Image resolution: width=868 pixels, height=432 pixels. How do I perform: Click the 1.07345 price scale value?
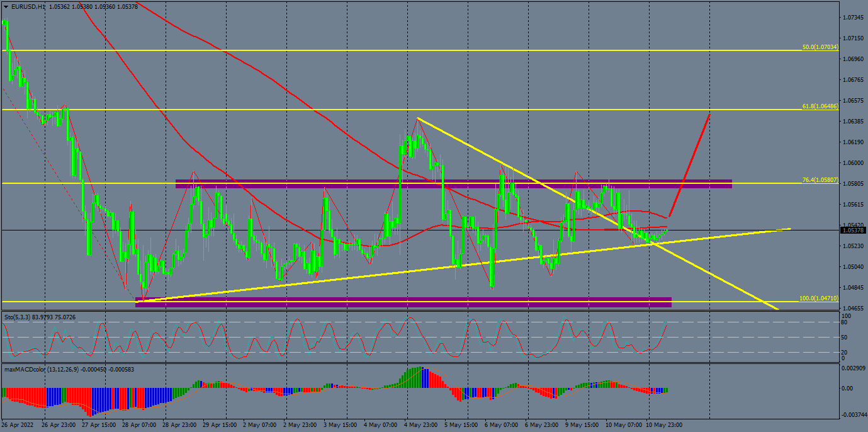click(x=853, y=18)
